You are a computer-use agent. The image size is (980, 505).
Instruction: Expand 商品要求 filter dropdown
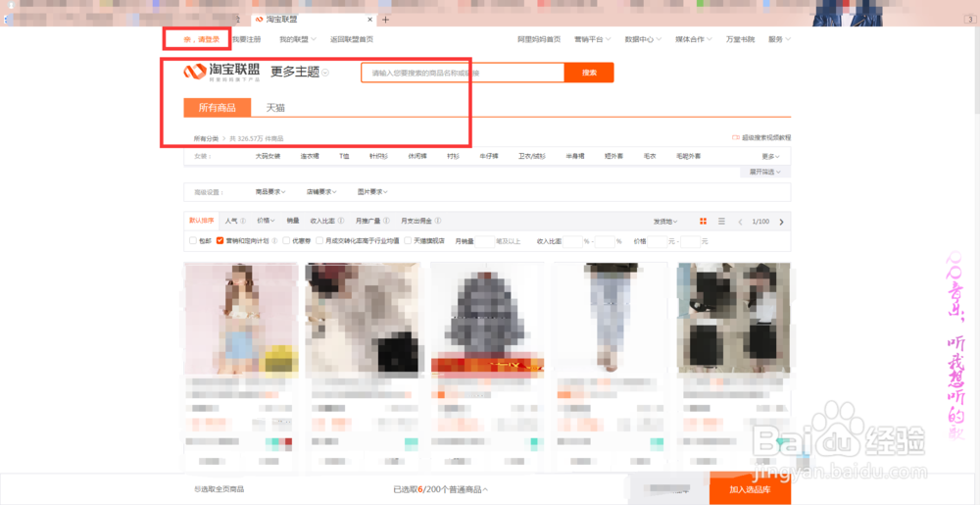270,192
